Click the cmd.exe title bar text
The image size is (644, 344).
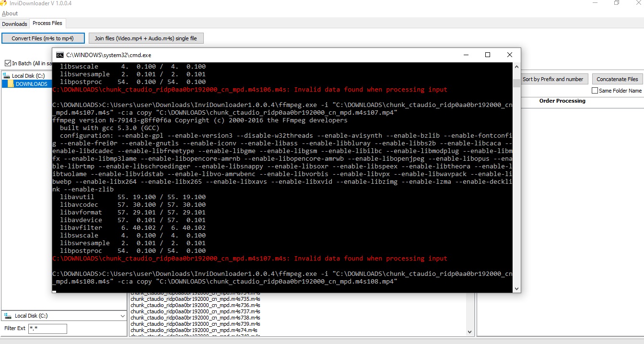coord(108,55)
